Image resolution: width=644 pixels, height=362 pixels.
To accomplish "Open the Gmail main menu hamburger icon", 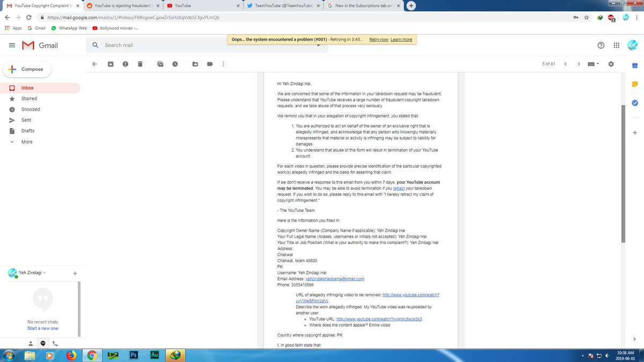I will (x=11, y=46).
